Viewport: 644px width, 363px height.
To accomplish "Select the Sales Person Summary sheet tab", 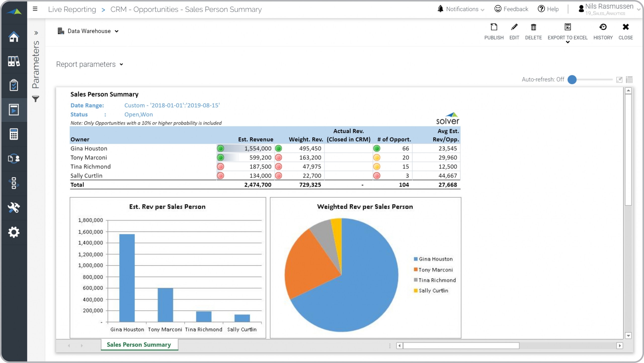I will tap(139, 345).
